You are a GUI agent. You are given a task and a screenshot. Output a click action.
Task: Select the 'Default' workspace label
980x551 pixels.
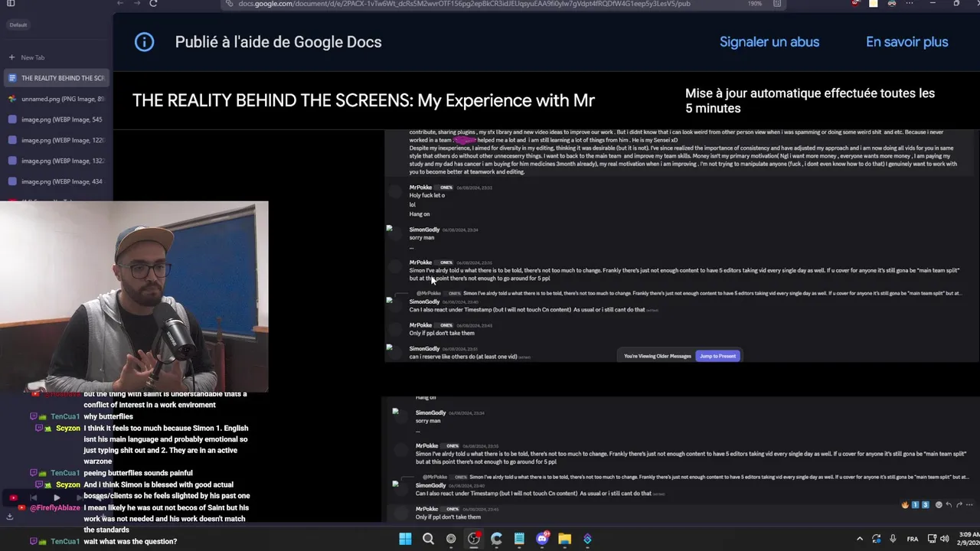[18, 25]
